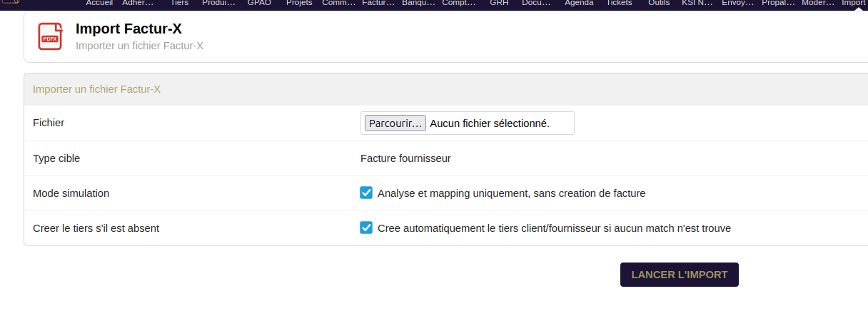Click the red PDFX Factur-X icon
The image size is (868, 326).
click(x=50, y=36)
